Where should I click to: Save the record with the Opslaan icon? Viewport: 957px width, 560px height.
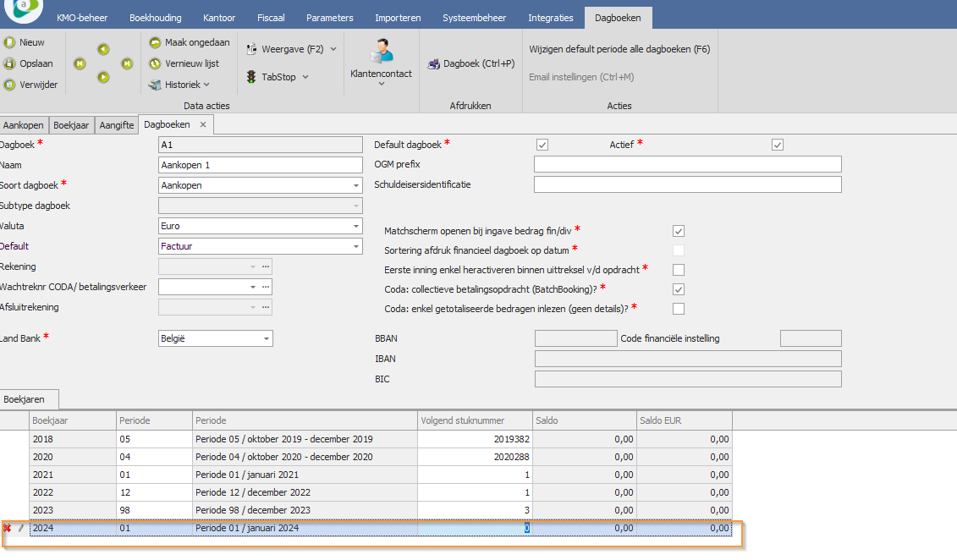pyautogui.click(x=10, y=63)
